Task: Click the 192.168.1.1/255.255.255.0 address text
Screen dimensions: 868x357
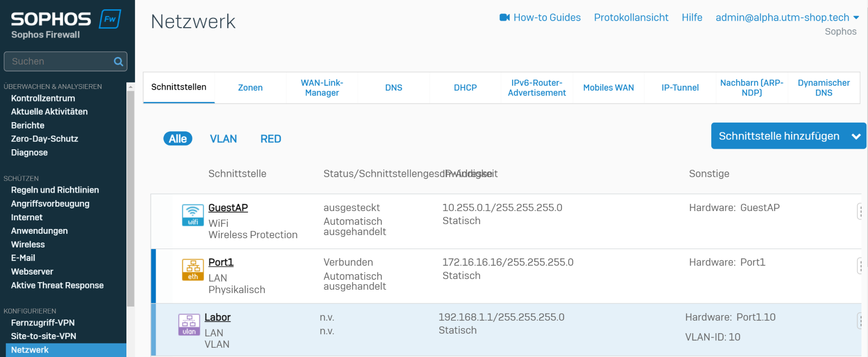Action: point(501,317)
